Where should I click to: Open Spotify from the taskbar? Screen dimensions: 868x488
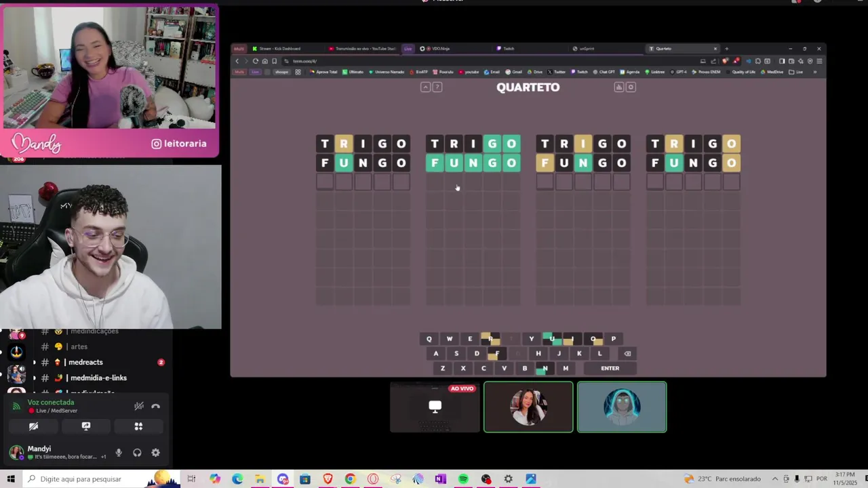coord(463,479)
